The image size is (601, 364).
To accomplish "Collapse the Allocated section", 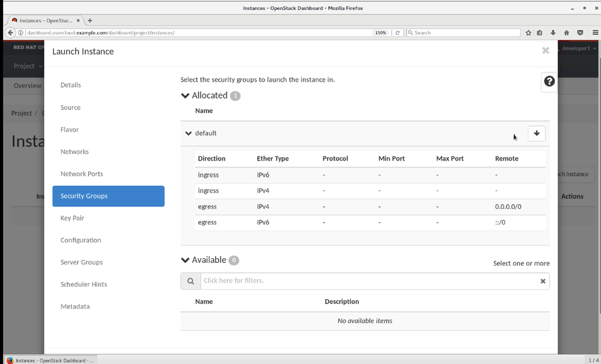I will 185,96.
